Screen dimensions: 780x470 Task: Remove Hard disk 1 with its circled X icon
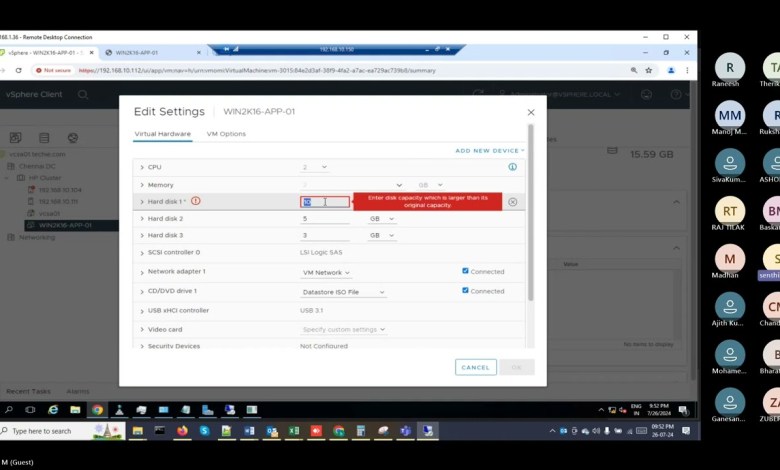pyautogui.click(x=512, y=202)
